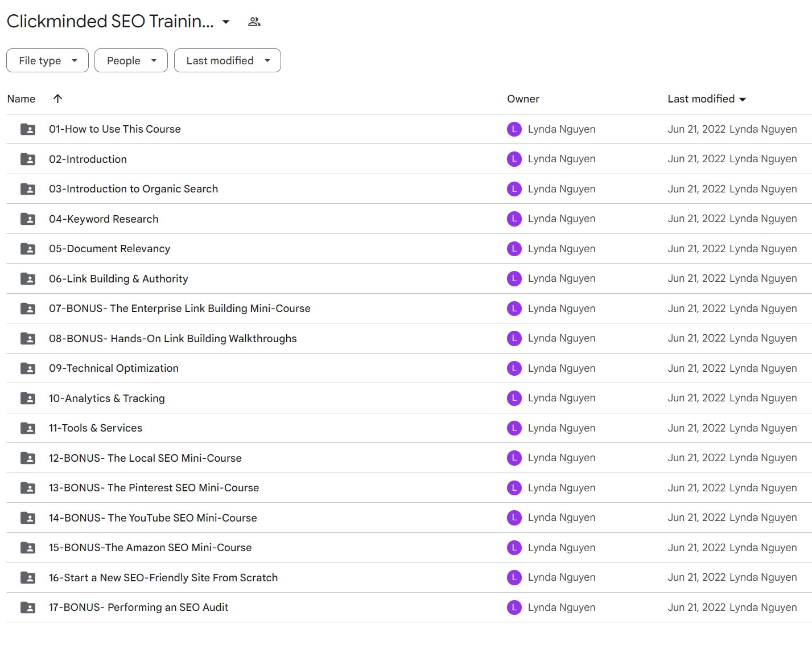Viewport: 812px width, 661px height.
Task: Click folder icon for 01-How to Use This Course
Action: coord(28,129)
